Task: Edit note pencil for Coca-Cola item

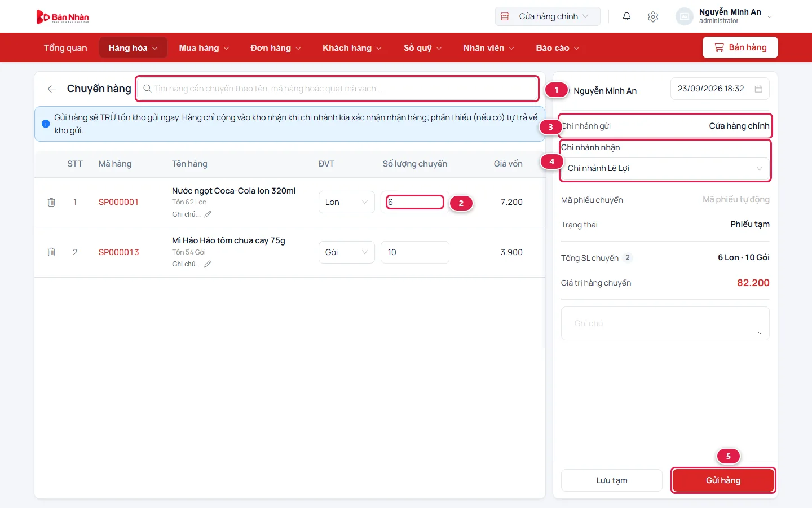Action: [x=208, y=214]
